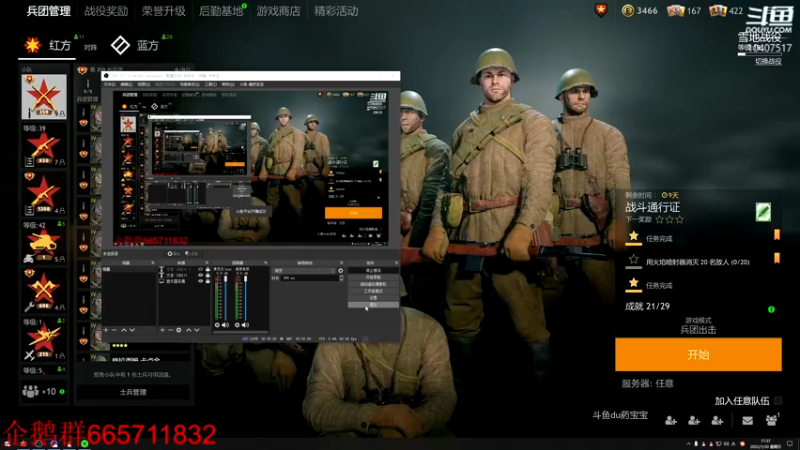Open the 战役奖励 tab
Image resolution: width=800 pixels, height=450 pixels.
pyautogui.click(x=106, y=11)
